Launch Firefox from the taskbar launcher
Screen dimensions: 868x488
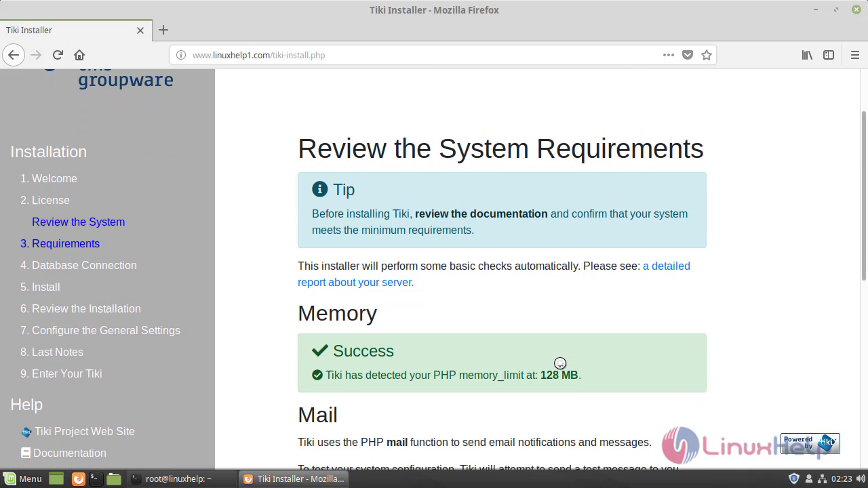78,479
